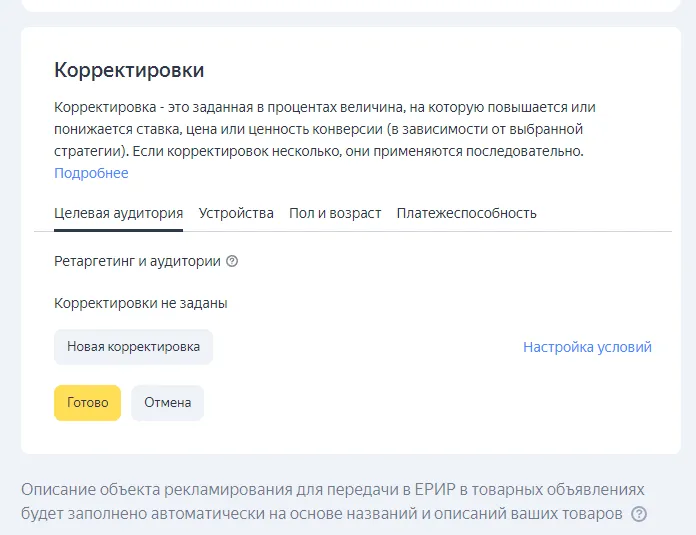Confirm with the Готово button
The height and width of the screenshot is (535, 696).
point(87,403)
